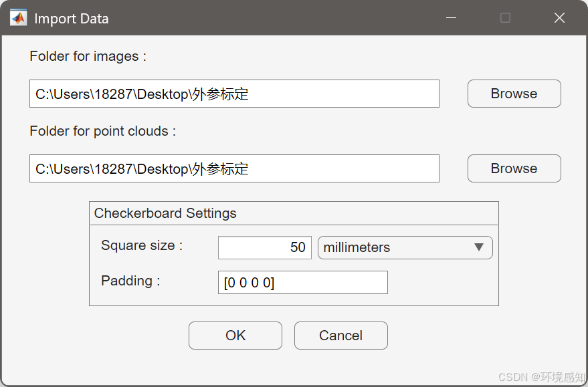The width and height of the screenshot is (588, 387).
Task: Select the Checkerboard Settings panel header
Action: [165, 213]
